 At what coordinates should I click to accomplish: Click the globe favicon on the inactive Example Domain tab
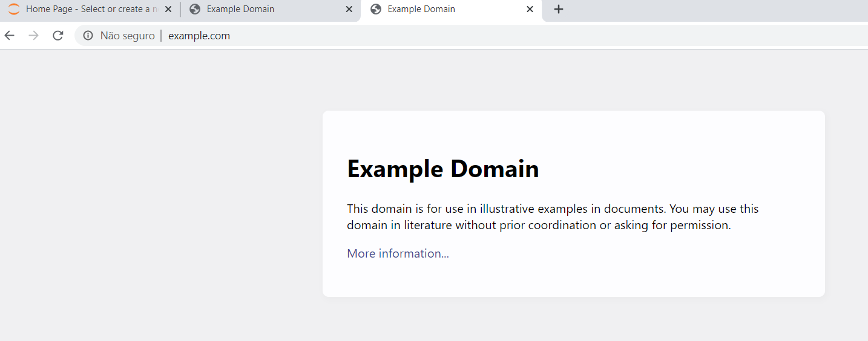click(195, 10)
